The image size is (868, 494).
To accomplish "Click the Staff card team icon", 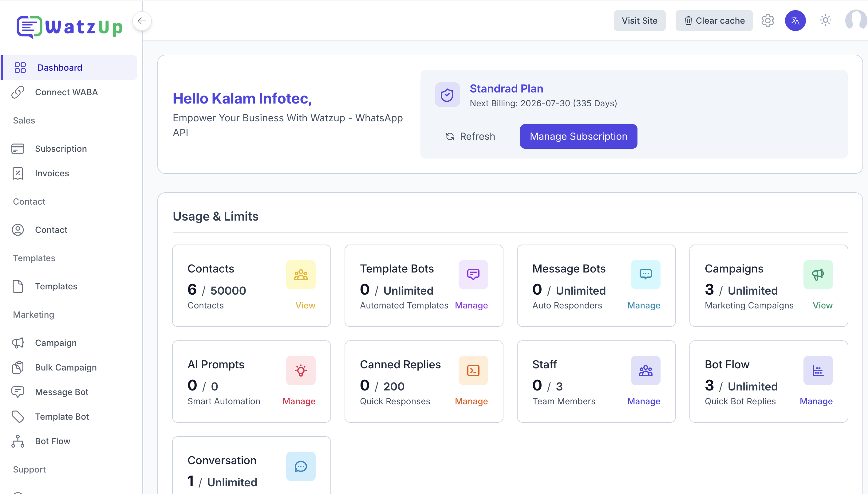I will (x=646, y=370).
